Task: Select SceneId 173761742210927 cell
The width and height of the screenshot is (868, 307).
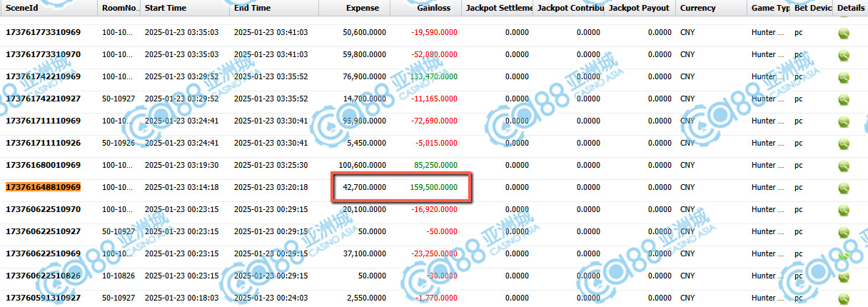Action: click(x=43, y=99)
